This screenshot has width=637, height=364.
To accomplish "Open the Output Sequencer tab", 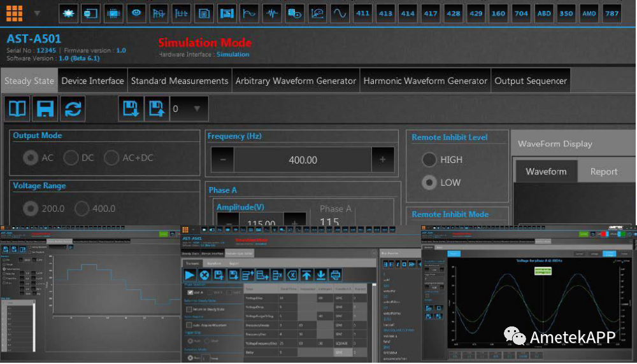I will pos(531,81).
